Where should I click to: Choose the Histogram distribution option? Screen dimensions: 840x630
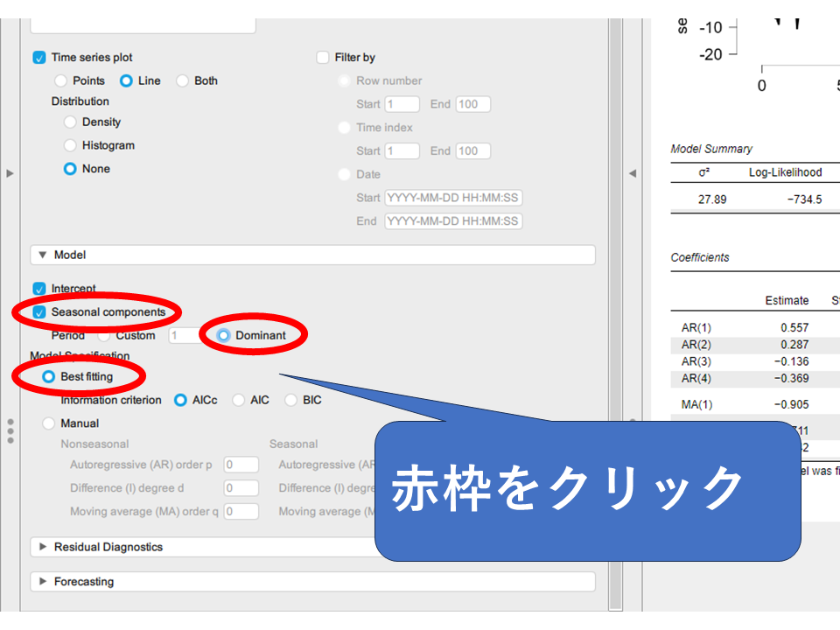pos(71,145)
